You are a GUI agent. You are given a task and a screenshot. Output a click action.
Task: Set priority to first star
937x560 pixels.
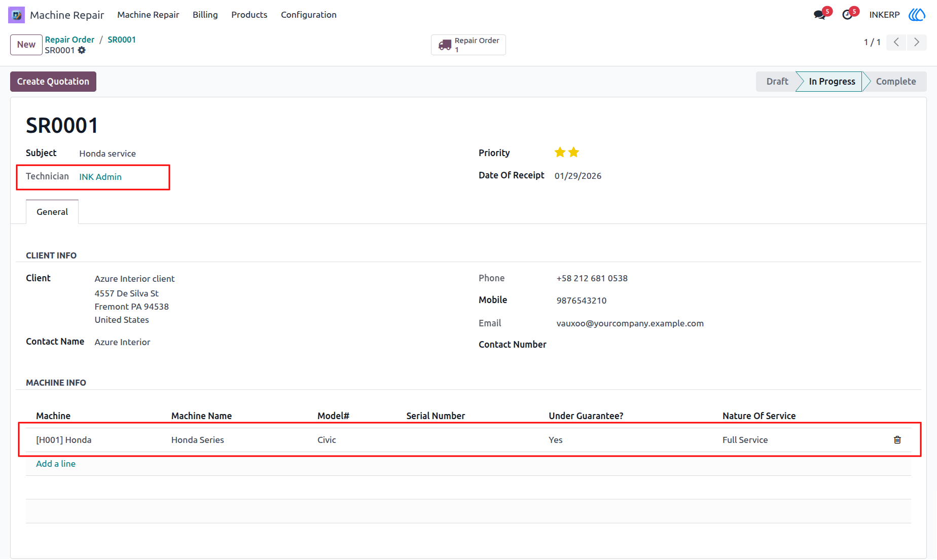click(560, 153)
